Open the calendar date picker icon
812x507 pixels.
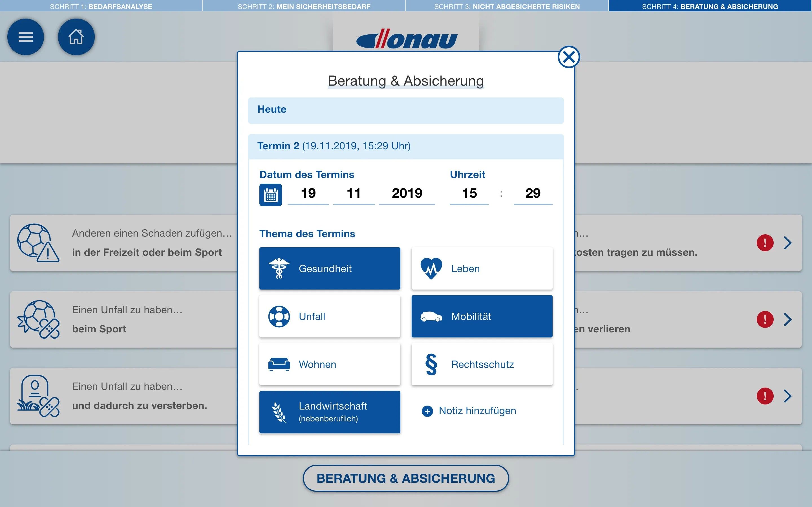[270, 195]
